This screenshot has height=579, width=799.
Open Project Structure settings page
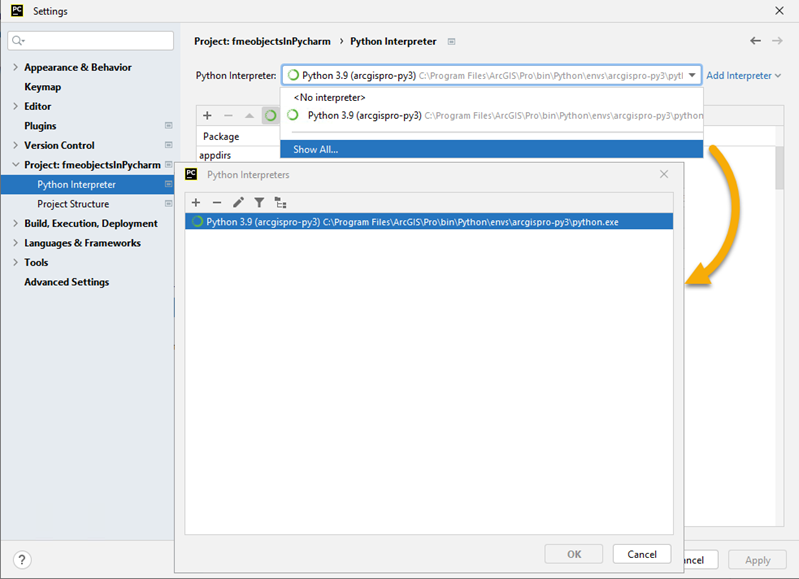pyautogui.click(x=73, y=204)
